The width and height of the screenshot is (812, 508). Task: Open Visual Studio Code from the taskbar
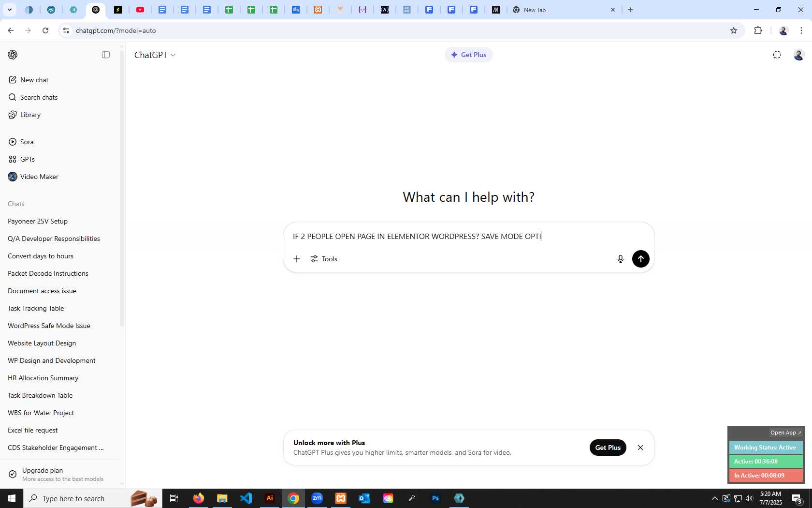(246, 498)
